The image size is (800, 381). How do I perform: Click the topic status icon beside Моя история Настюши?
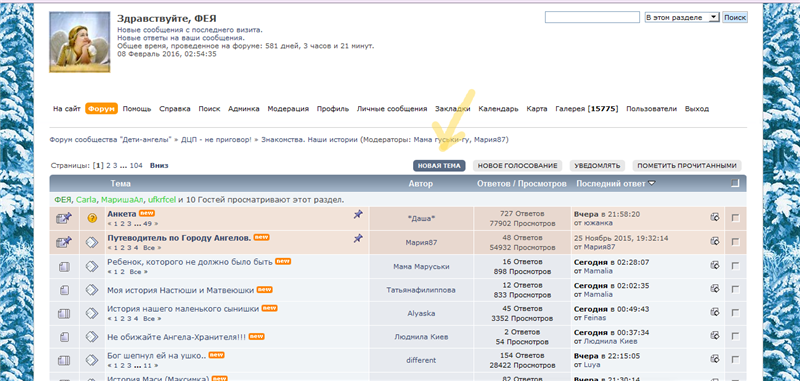point(64,290)
